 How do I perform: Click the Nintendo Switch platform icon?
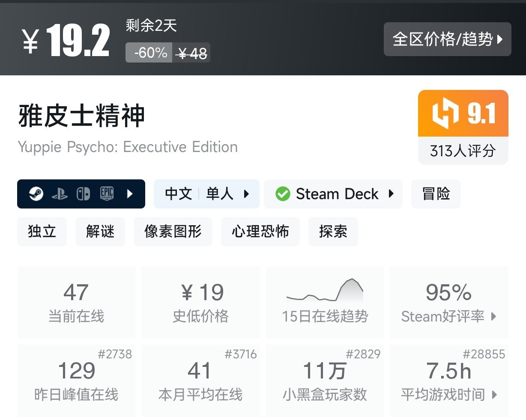pyautogui.click(x=83, y=194)
